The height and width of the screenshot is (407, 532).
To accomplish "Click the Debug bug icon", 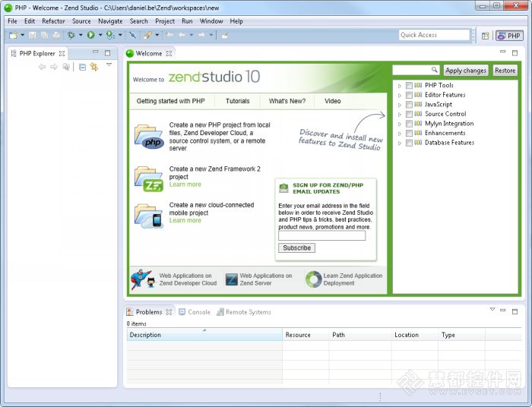I will click(x=71, y=35).
